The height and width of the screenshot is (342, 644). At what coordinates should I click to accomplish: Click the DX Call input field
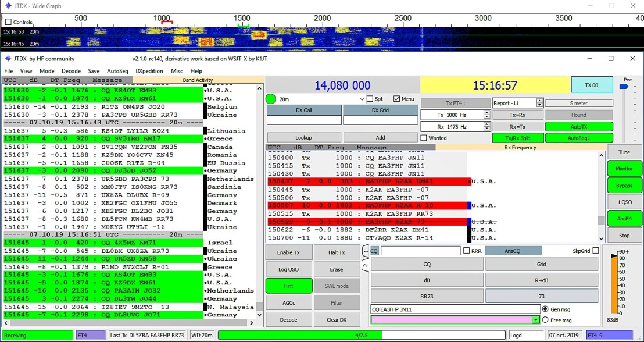303,120
